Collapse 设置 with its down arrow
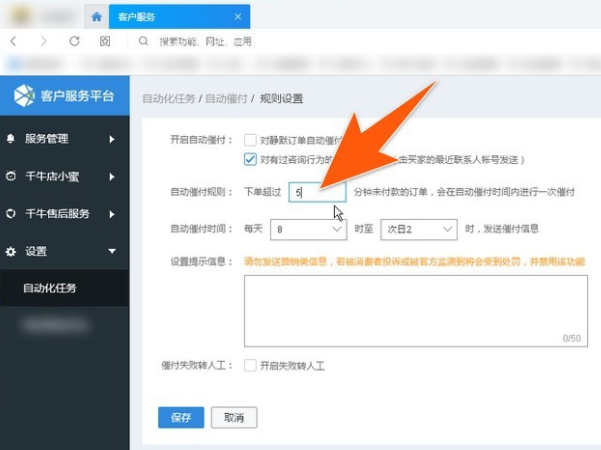 112,251
